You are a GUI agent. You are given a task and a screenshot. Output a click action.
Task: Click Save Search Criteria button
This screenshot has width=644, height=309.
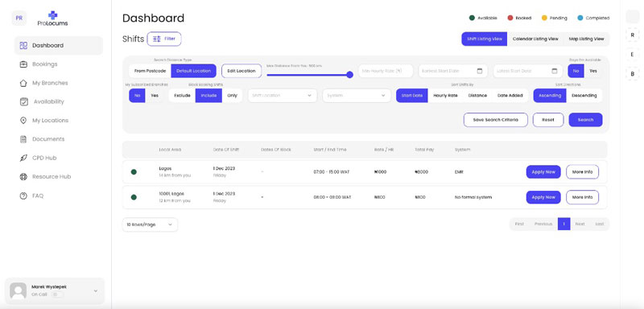click(x=495, y=120)
